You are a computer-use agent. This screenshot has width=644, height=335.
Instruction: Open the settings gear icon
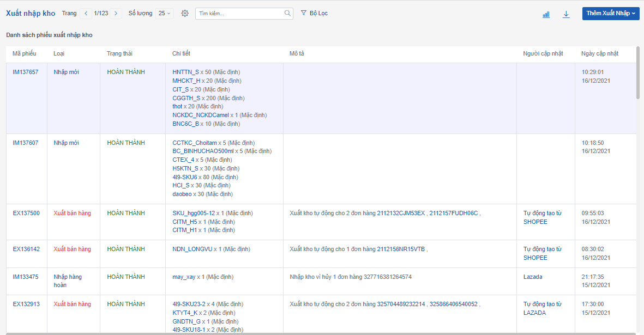(x=185, y=13)
